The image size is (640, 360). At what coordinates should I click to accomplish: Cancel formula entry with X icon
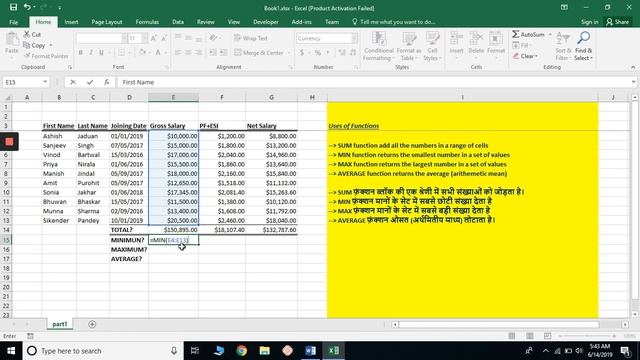[x=73, y=82]
